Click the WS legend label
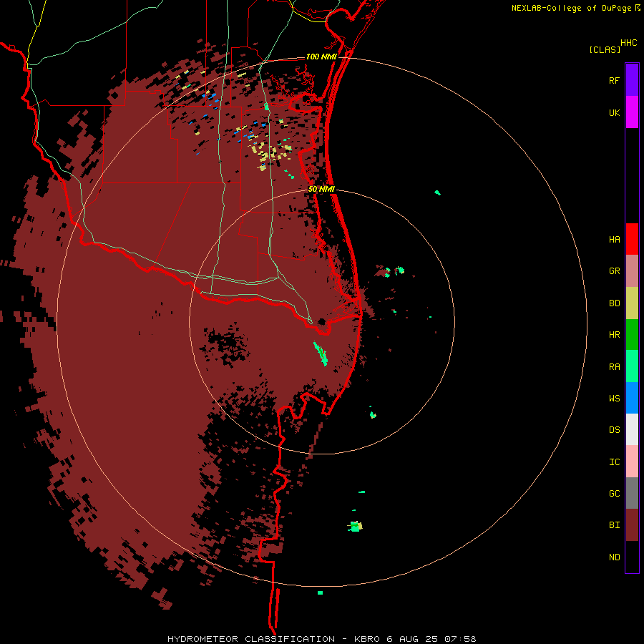This screenshot has height=644, width=644. pos(614,399)
